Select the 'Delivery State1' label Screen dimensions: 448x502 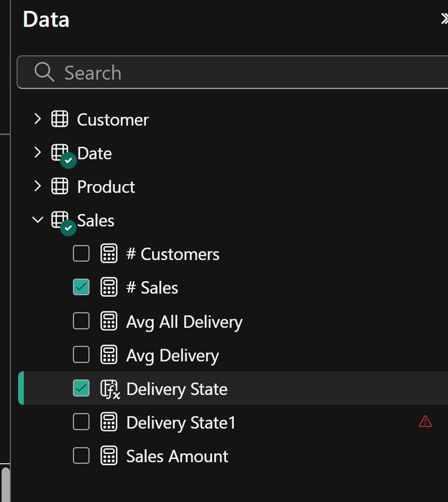click(x=181, y=423)
